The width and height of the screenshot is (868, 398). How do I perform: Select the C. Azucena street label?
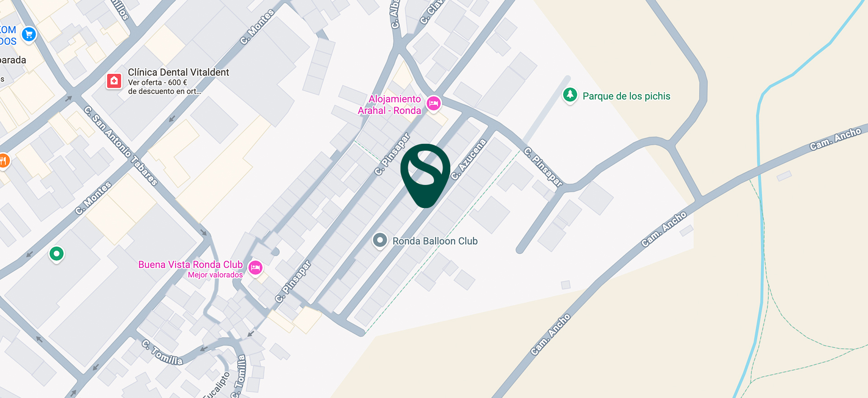click(x=468, y=159)
